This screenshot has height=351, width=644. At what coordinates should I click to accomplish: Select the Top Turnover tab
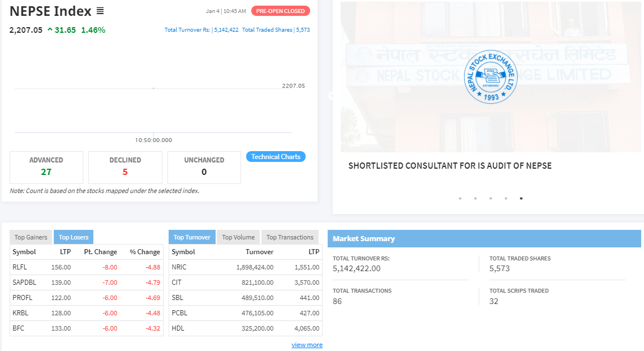coord(192,237)
